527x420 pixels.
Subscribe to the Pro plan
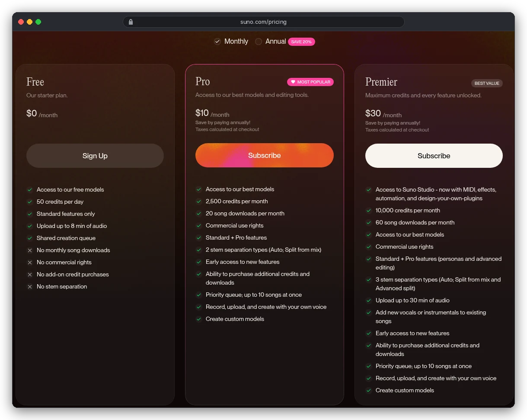coord(265,155)
